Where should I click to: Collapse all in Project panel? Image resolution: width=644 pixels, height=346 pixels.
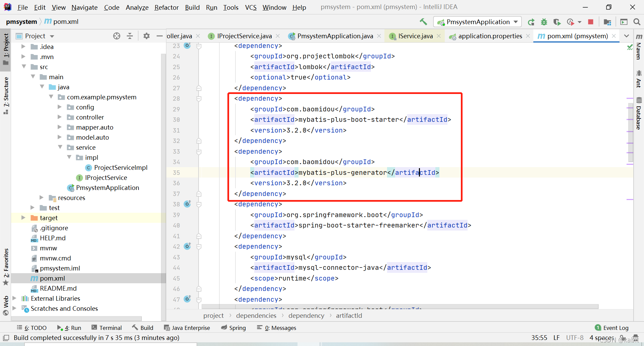(130, 36)
